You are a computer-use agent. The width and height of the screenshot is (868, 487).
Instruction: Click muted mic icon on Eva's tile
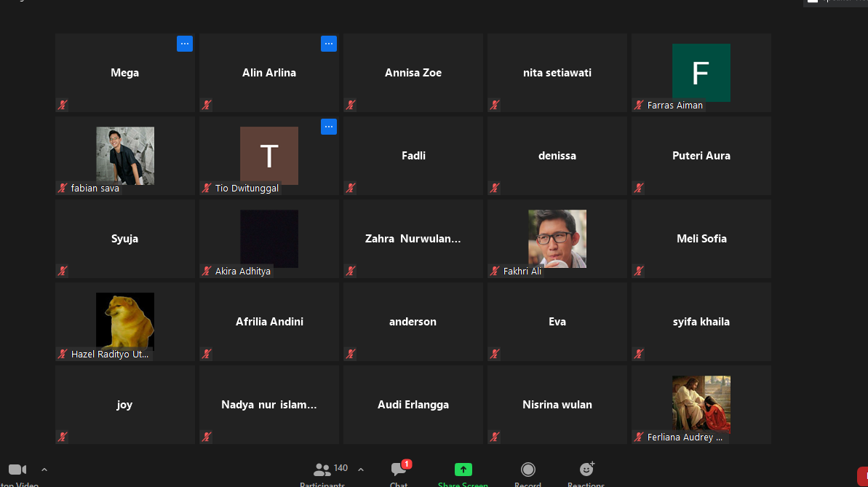tap(494, 354)
